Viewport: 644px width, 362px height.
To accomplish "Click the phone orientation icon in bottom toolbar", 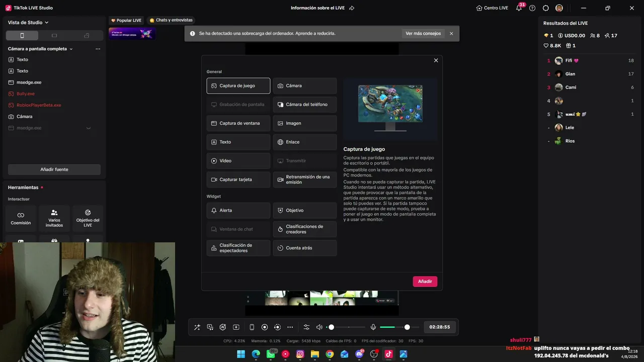I will (x=252, y=327).
